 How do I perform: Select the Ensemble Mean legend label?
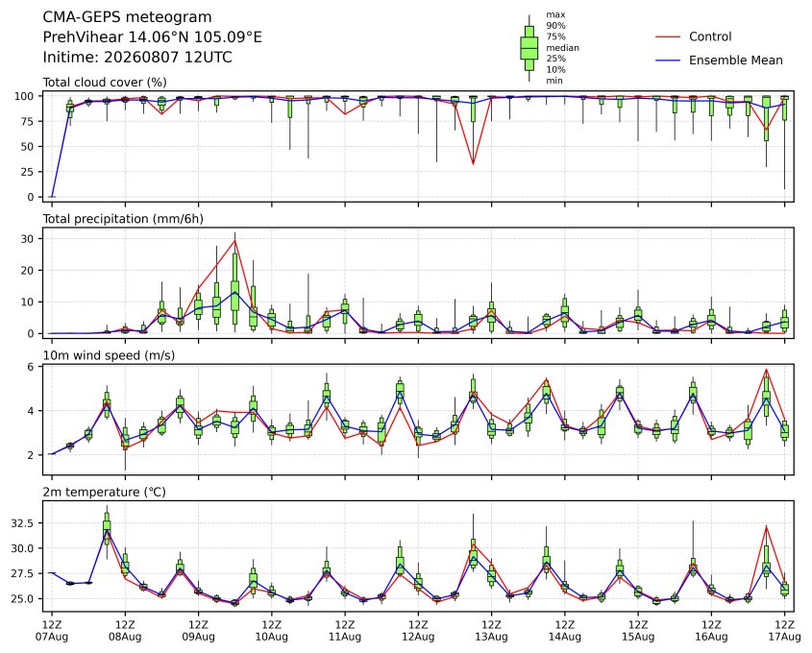click(x=735, y=60)
